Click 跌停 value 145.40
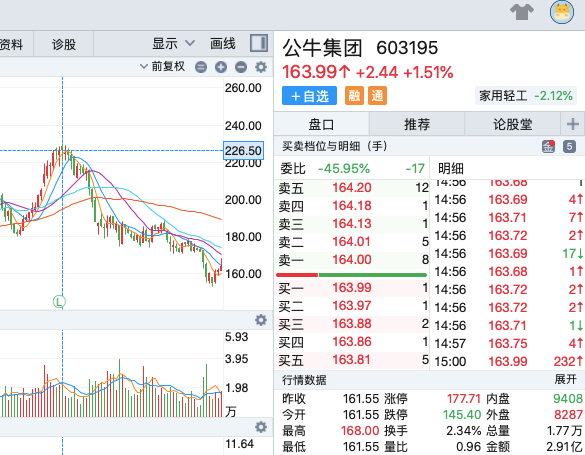Viewport: 585px width, 455px height. (462, 415)
